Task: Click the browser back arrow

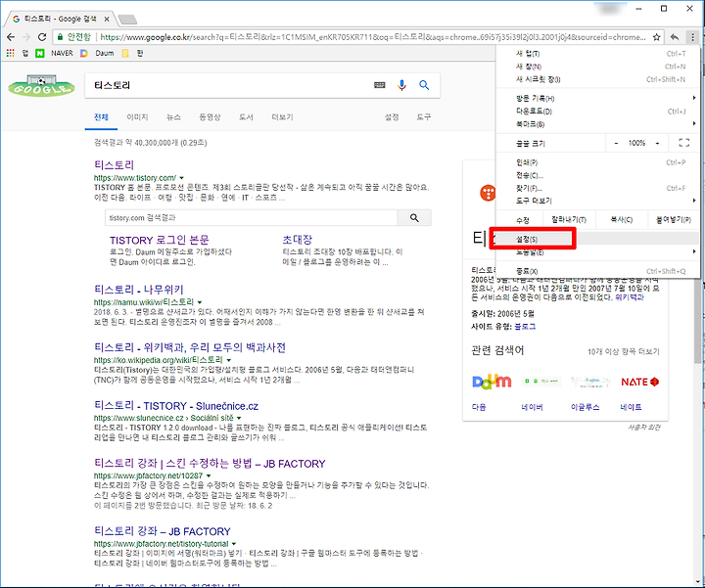Action: tap(11, 37)
